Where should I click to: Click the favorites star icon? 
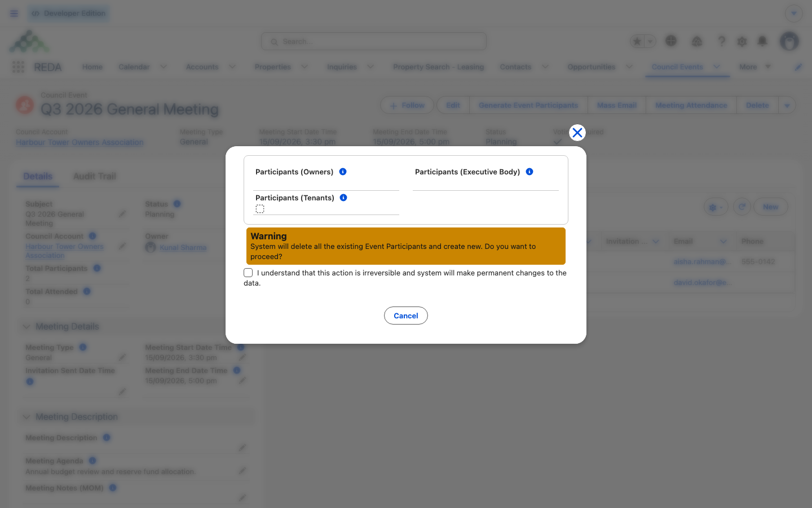(637, 41)
